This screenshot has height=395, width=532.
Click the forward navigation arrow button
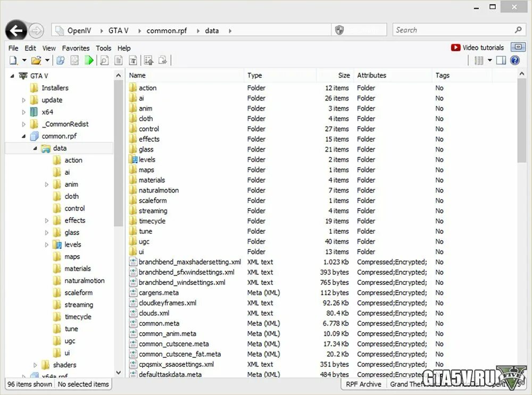tap(36, 31)
